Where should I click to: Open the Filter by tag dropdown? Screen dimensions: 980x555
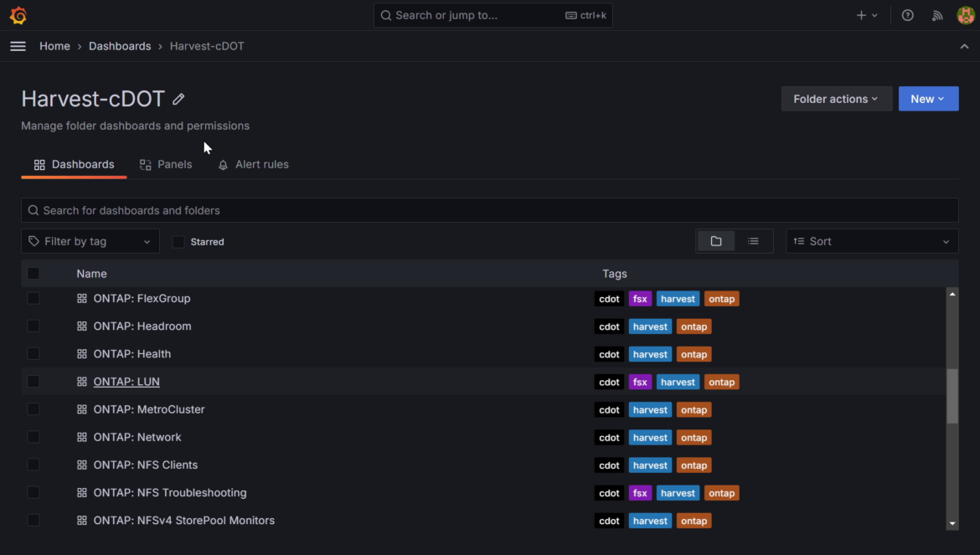(x=90, y=242)
